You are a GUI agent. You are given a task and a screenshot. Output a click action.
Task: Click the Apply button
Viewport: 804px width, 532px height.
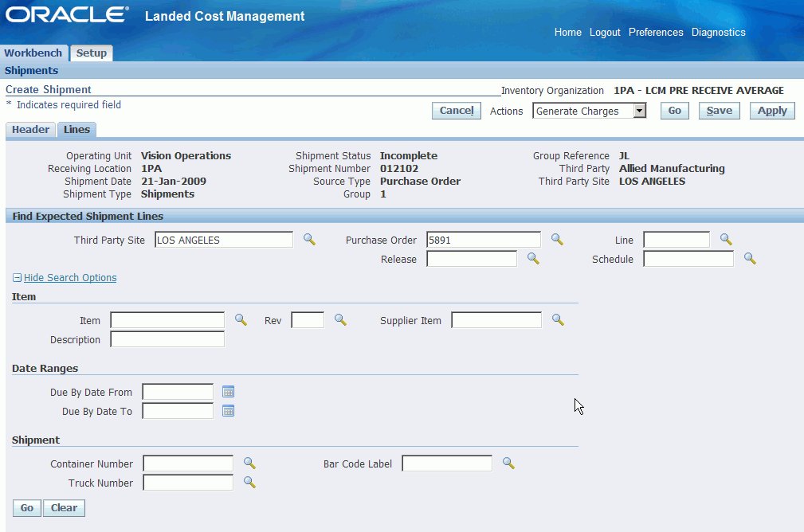(772, 111)
